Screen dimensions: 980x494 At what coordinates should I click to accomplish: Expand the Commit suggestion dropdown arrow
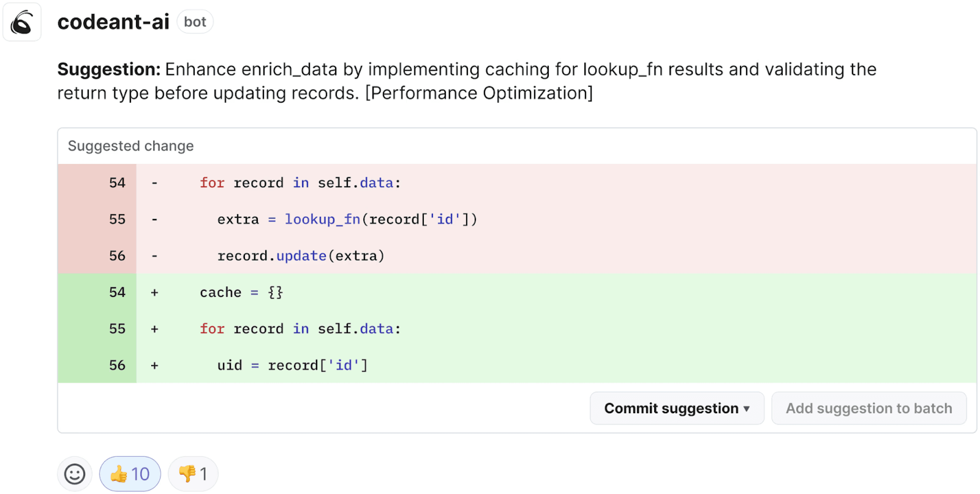[747, 409]
